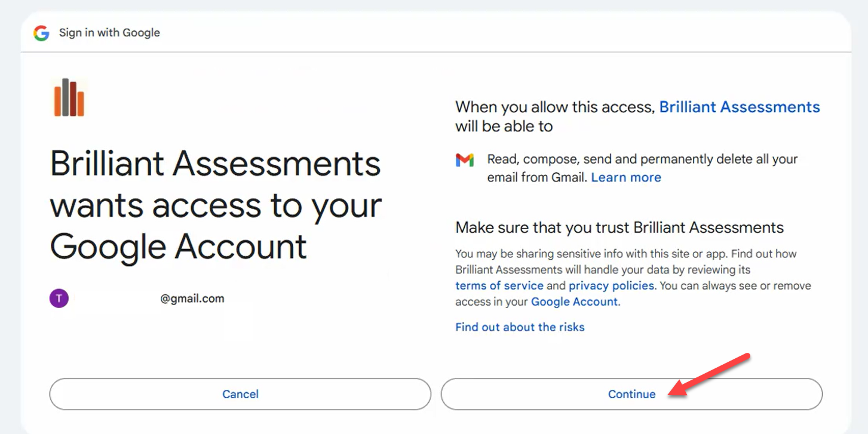Open the "terms of service" link
The image size is (868, 434).
coord(499,285)
